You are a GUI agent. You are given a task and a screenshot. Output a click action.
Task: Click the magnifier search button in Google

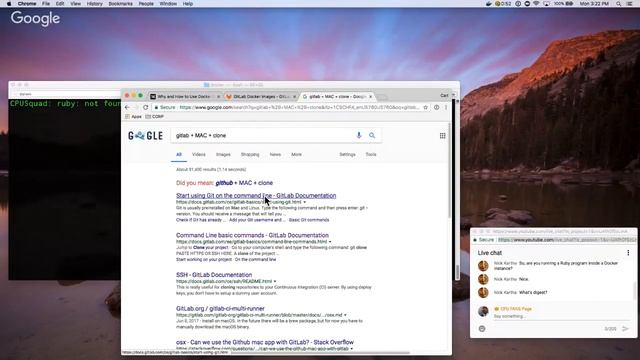point(372,136)
